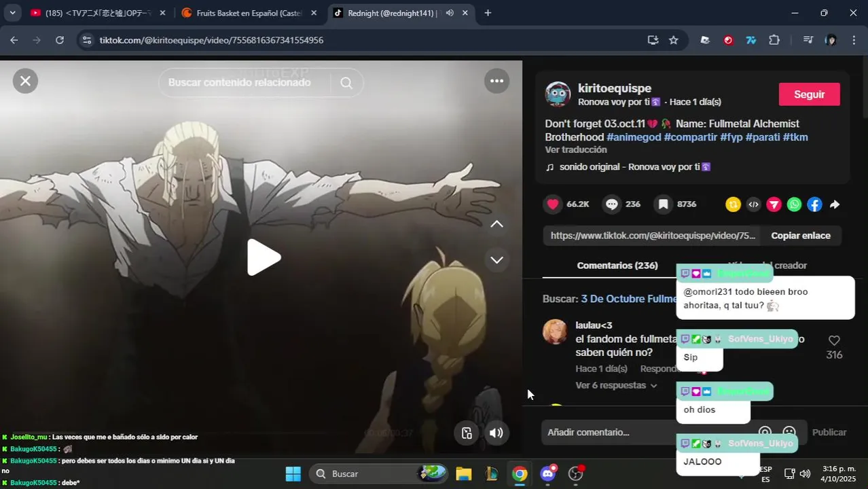Open the Windows Start menu
The height and width of the screenshot is (489, 868).
coord(293,473)
